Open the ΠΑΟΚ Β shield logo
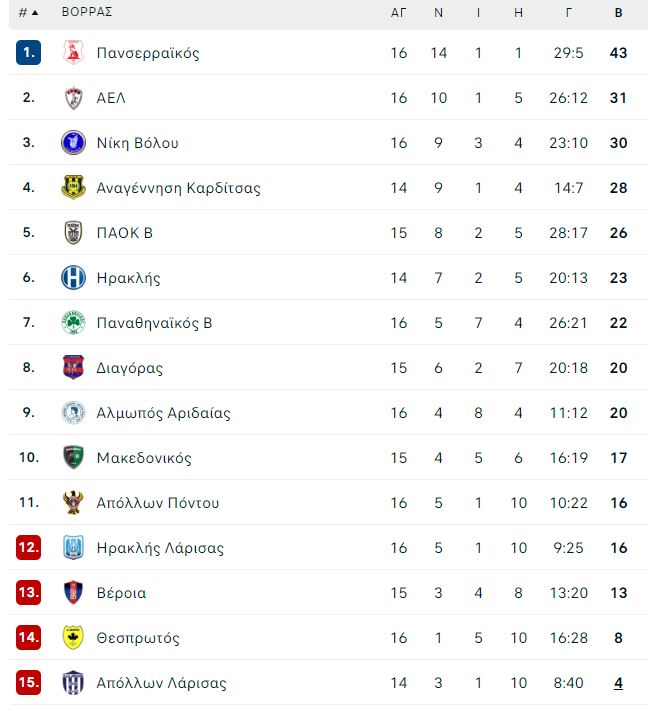The width and height of the screenshot is (648, 716). 73,232
